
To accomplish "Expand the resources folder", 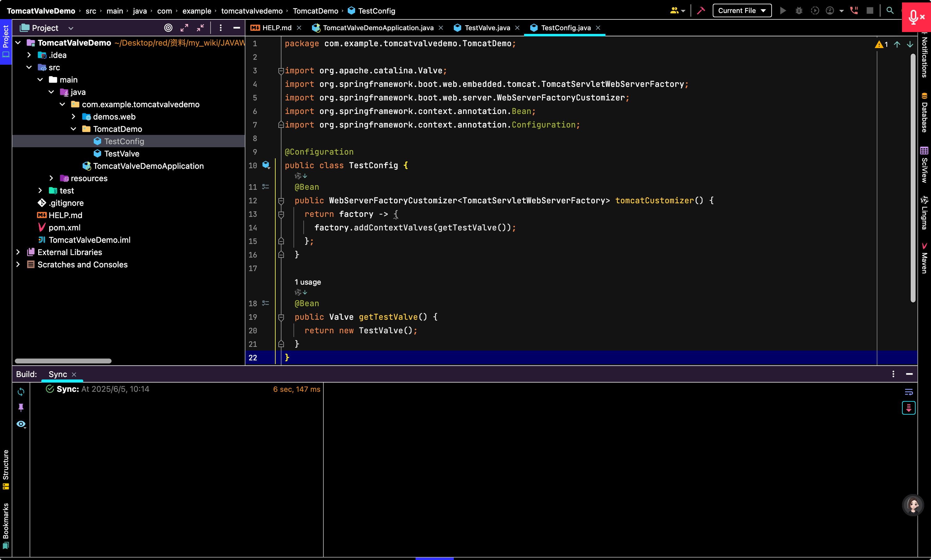I will pos(51,178).
